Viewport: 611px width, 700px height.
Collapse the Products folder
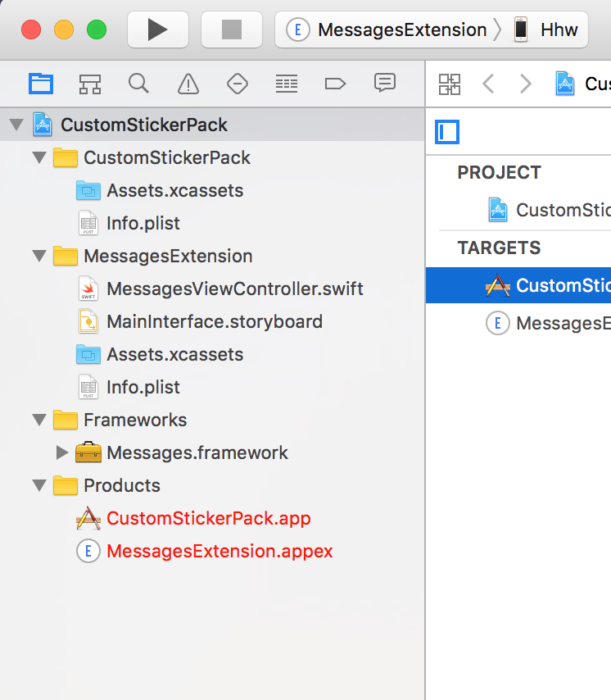[38, 486]
